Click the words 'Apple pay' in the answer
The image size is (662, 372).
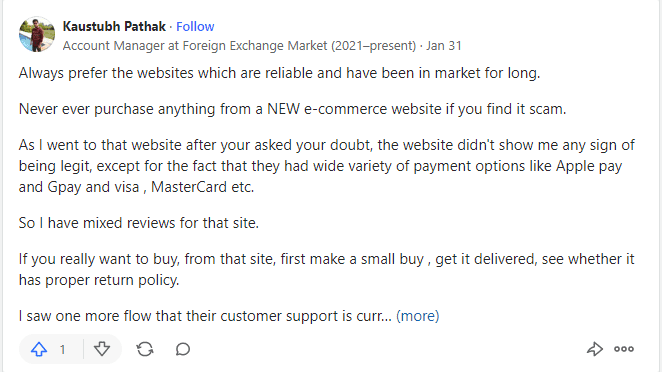point(589,166)
